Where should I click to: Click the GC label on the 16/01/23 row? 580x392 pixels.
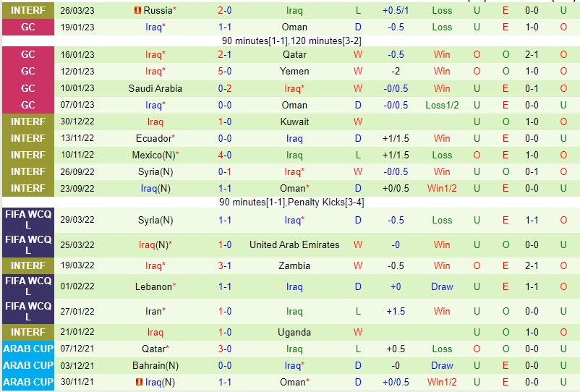[x=27, y=54]
